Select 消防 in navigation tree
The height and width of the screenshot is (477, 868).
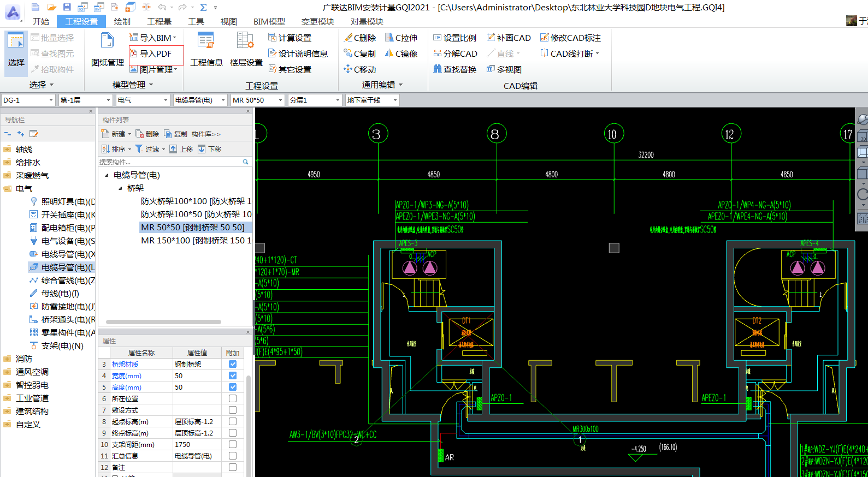pyautogui.click(x=23, y=359)
